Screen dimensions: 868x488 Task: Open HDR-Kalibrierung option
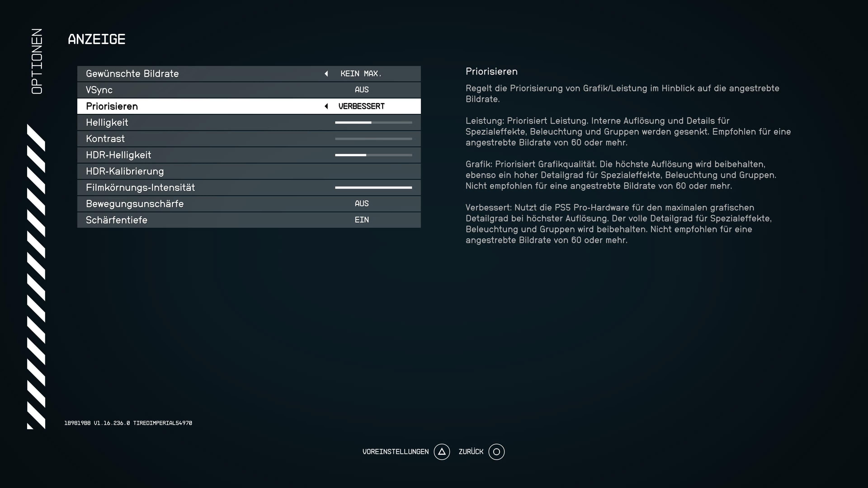[125, 171]
